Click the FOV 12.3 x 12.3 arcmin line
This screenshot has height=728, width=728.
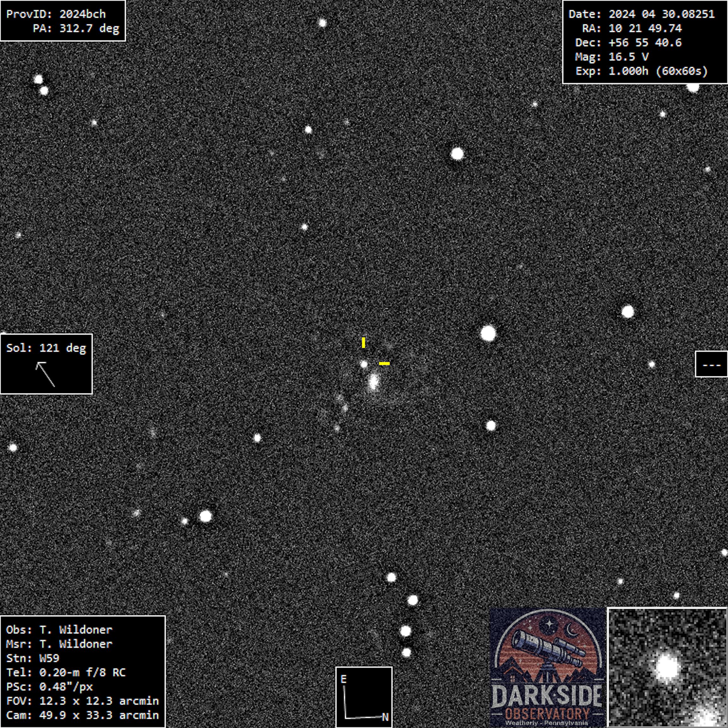point(82,701)
